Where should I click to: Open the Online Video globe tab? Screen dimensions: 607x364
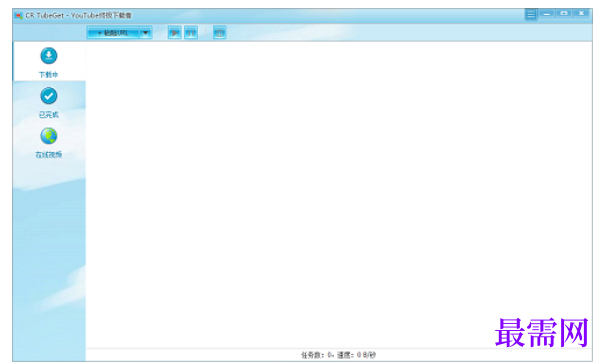coord(49,143)
